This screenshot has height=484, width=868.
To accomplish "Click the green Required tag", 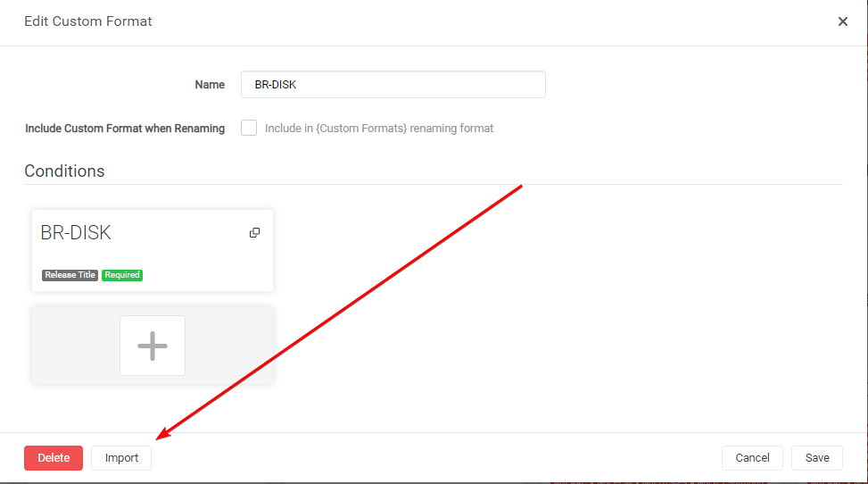I will pyautogui.click(x=122, y=275).
